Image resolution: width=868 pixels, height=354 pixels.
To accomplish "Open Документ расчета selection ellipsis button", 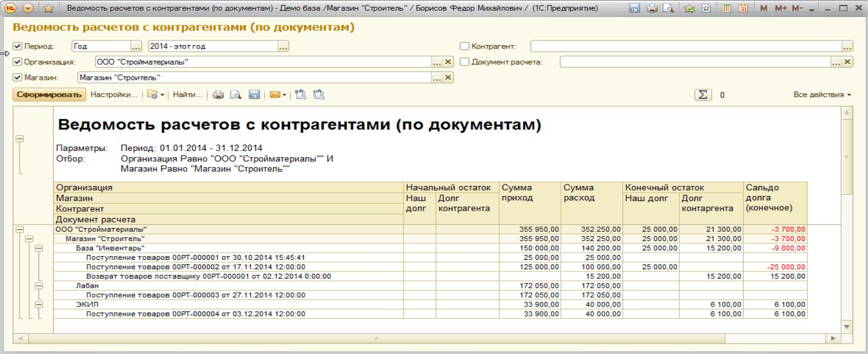I will [x=836, y=62].
